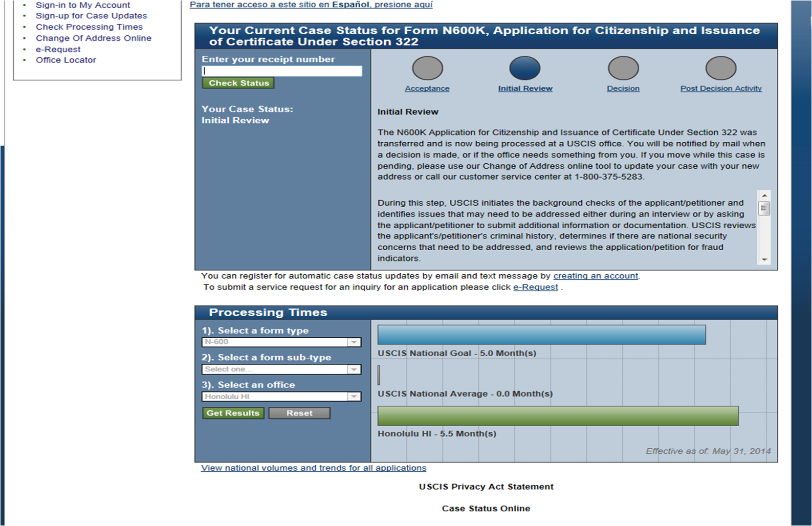Click the scroll down arrow of description
This screenshot has height=526, width=812.
coord(764,260)
